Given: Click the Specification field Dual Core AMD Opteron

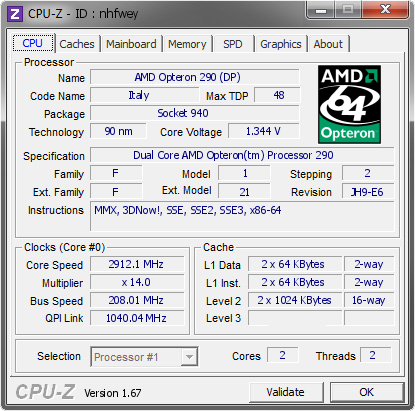Looking at the screenshot, I should coord(242,155).
